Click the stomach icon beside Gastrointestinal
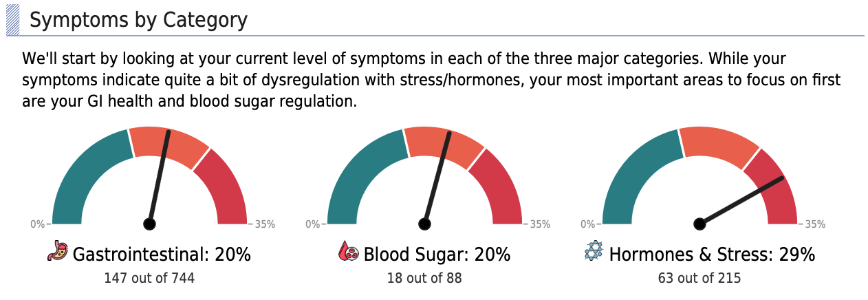868x300 pixels. click(x=58, y=252)
